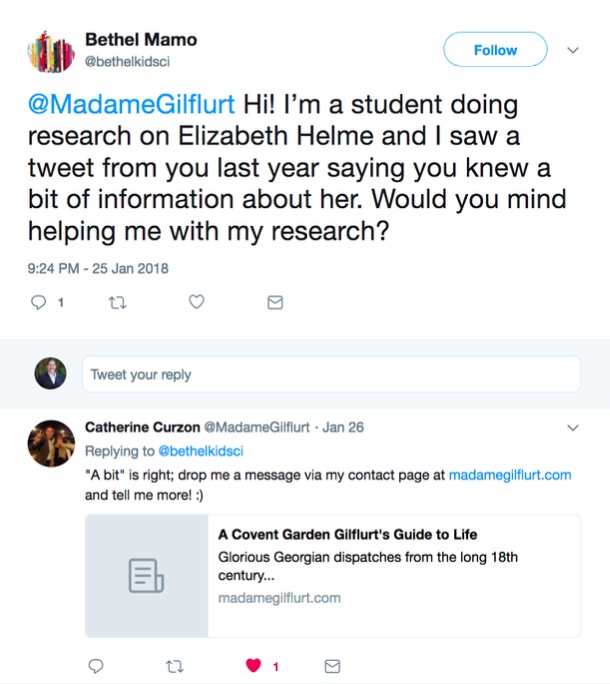Click the link card document placeholder icon
The height and width of the screenshot is (684, 610).
[x=146, y=576]
